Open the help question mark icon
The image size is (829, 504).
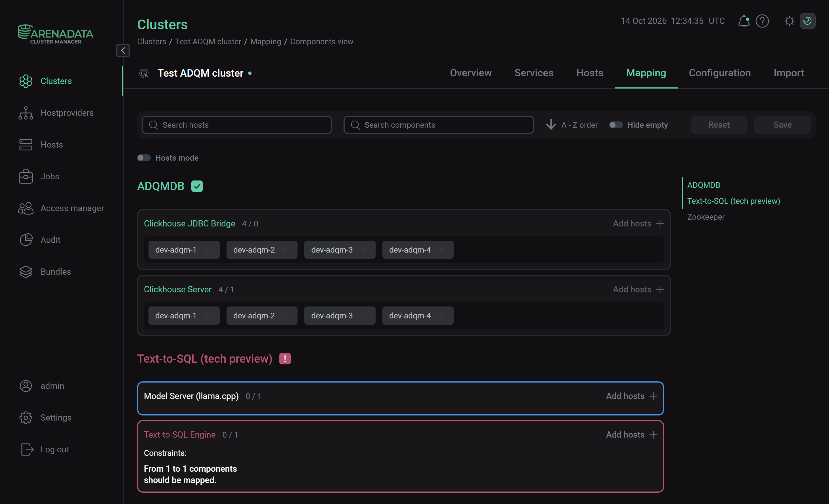coord(762,21)
